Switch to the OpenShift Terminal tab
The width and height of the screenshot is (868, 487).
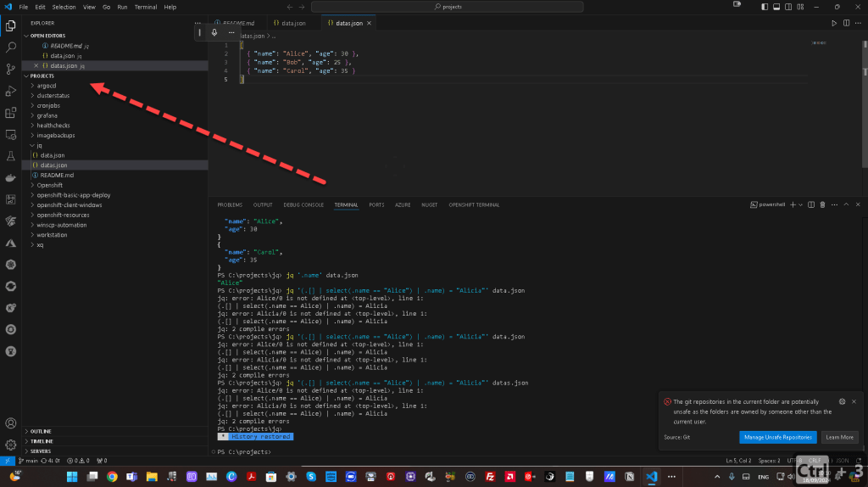474,205
